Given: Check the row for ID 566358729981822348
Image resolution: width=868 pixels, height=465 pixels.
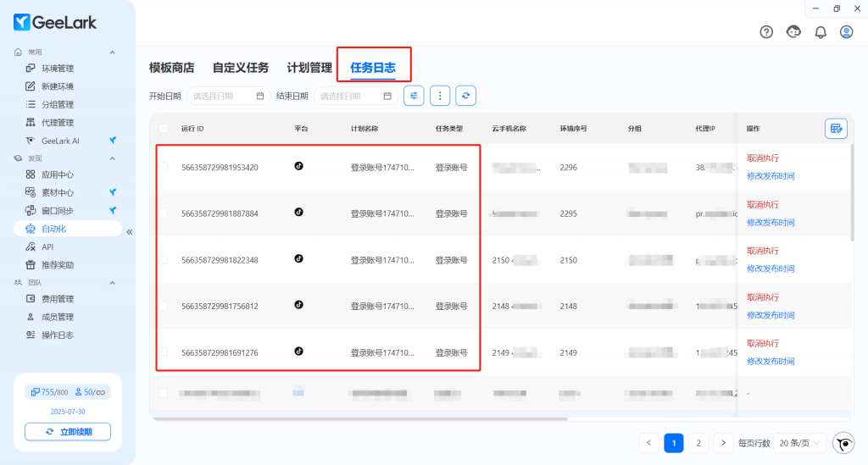Looking at the screenshot, I should pyautogui.click(x=163, y=259).
